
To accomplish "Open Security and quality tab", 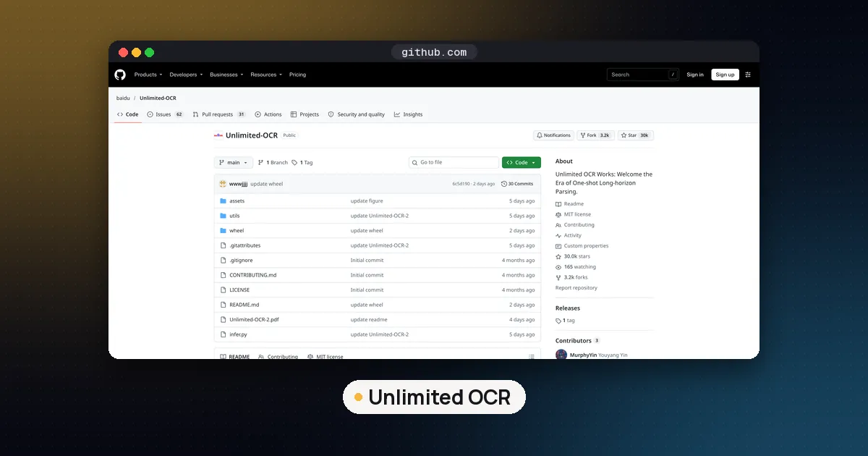I will point(357,114).
